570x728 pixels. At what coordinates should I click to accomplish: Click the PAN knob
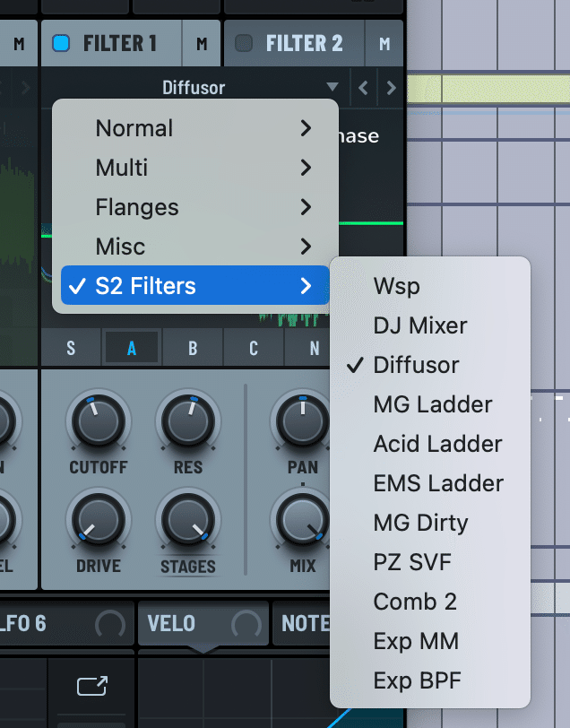pyautogui.click(x=301, y=422)
